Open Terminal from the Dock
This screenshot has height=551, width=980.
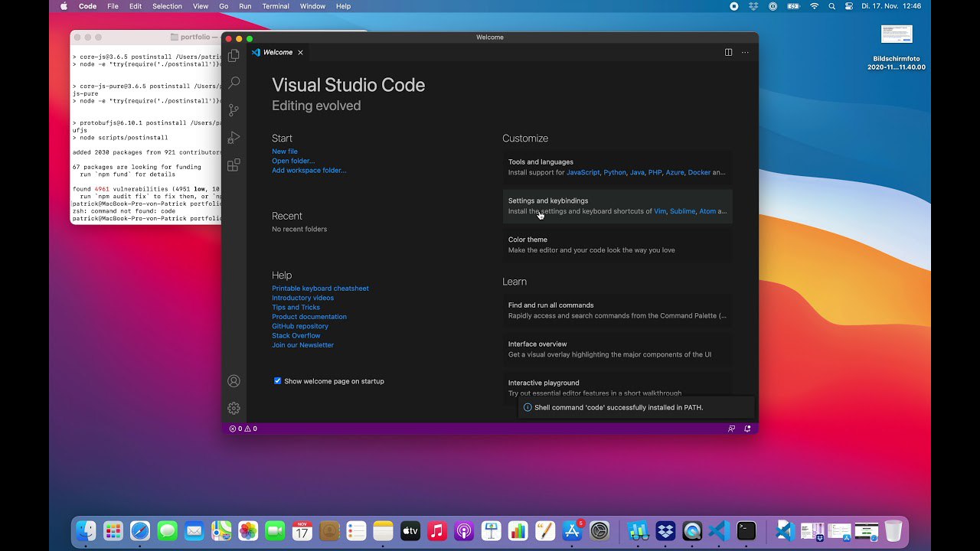click(x=746, y=530)
